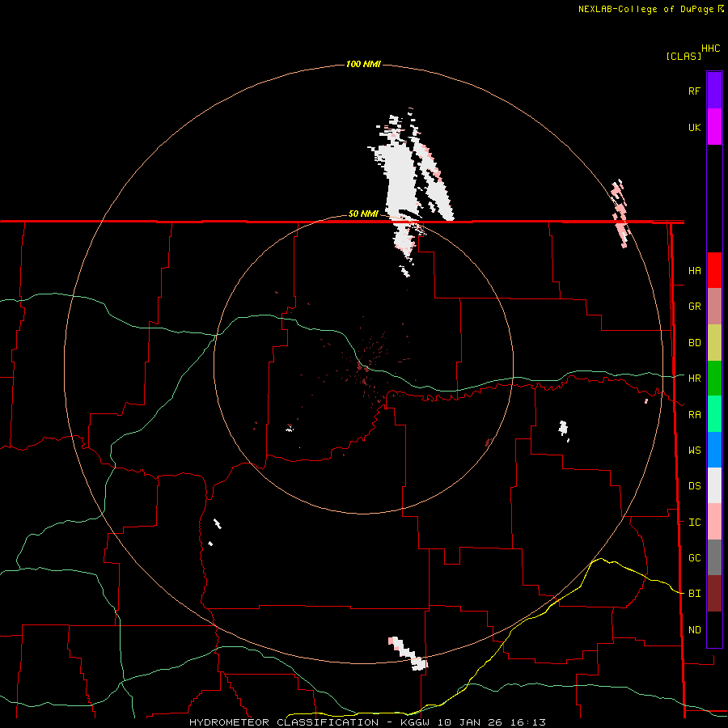Image resolution: width=728 pixels, height=728 pixels.
Task: Click the RA legend label
Action: click(x=694, y=415)
